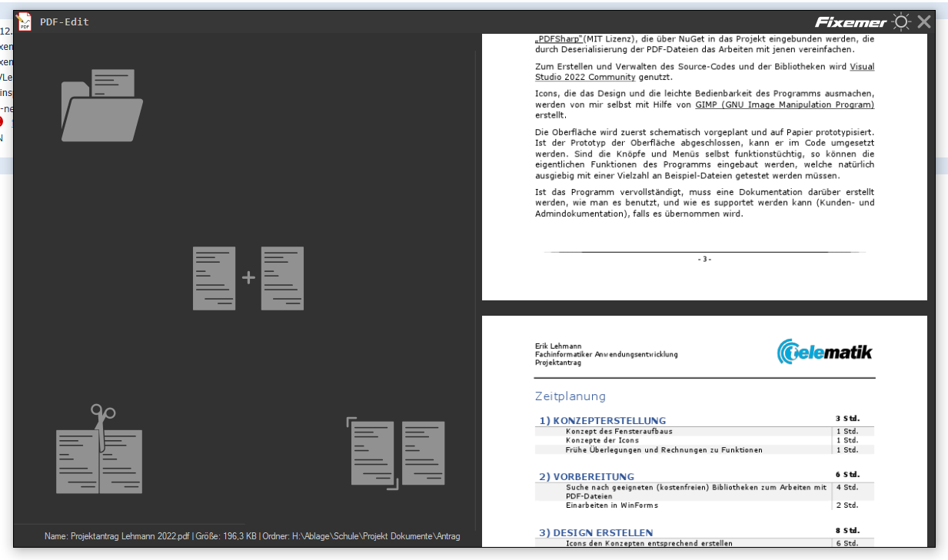Click the PDF-Edit title text
This screenshot has height=560, width=948.
[x=65, y=22]
